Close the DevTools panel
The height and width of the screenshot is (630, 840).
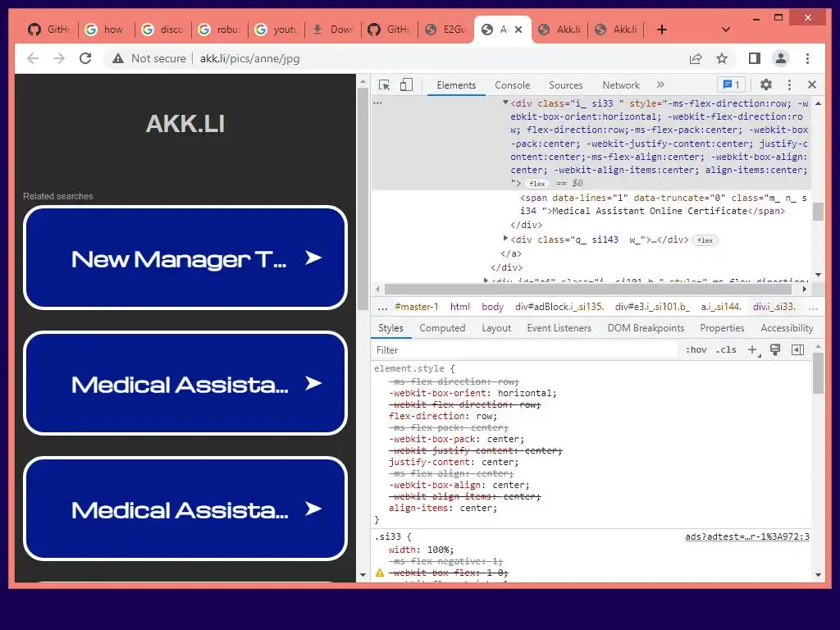click(x=812, y=84)
